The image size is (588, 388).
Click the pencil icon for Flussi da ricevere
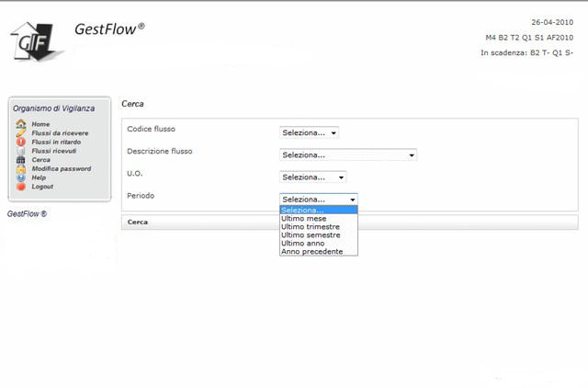[x=21, y=132]
